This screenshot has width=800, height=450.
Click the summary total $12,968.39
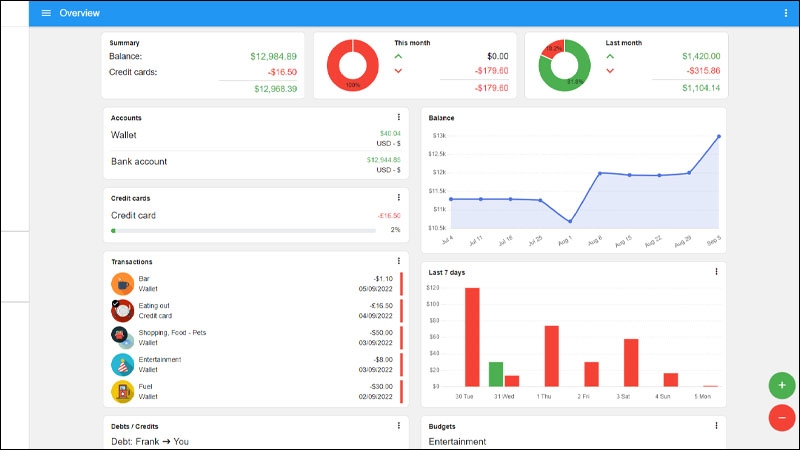point(276,89)
